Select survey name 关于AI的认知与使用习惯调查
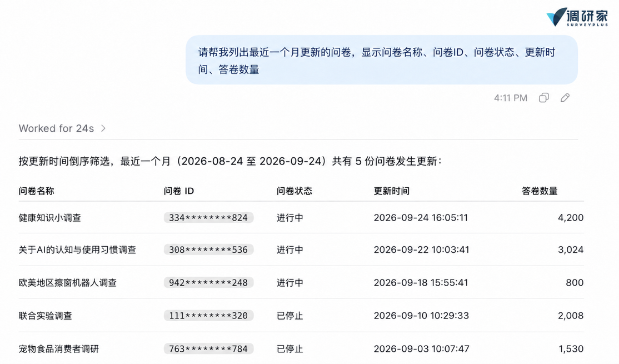The width and height of the screenshot is (619, 364). coord(77,250)
